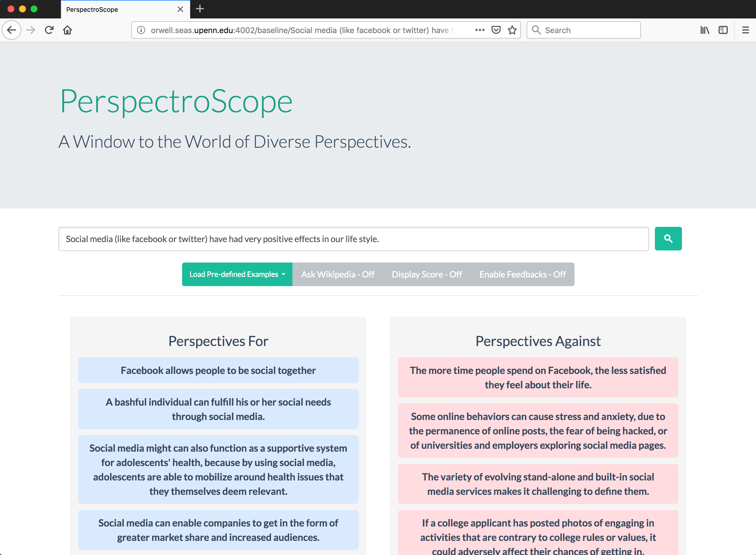Click the claim text input field
Viewport: 756px width, 555px height.
point(353,239)
